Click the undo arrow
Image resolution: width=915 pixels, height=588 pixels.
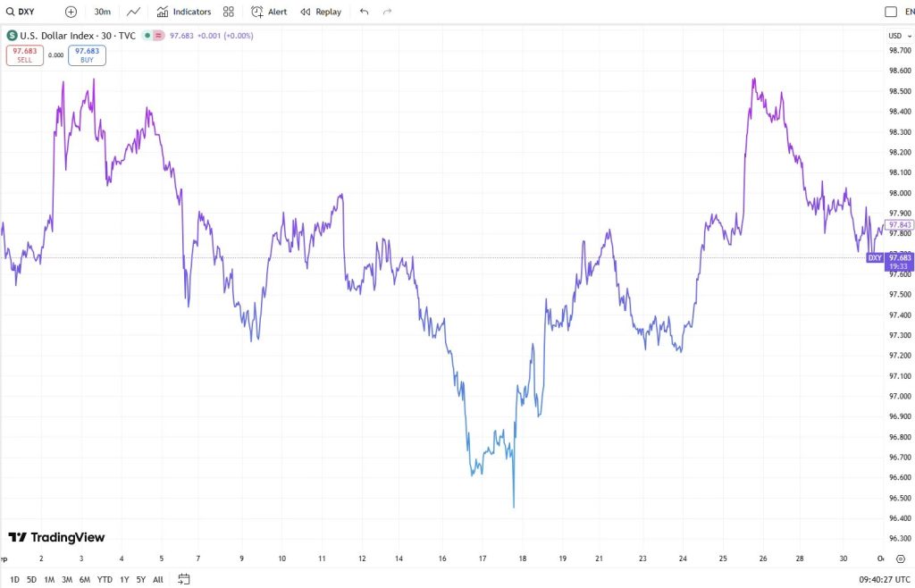click(x=364, y=12)
